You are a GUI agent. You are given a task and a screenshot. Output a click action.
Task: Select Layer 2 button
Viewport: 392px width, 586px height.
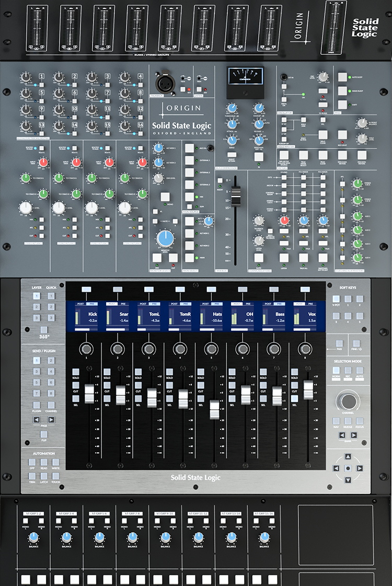37,307
